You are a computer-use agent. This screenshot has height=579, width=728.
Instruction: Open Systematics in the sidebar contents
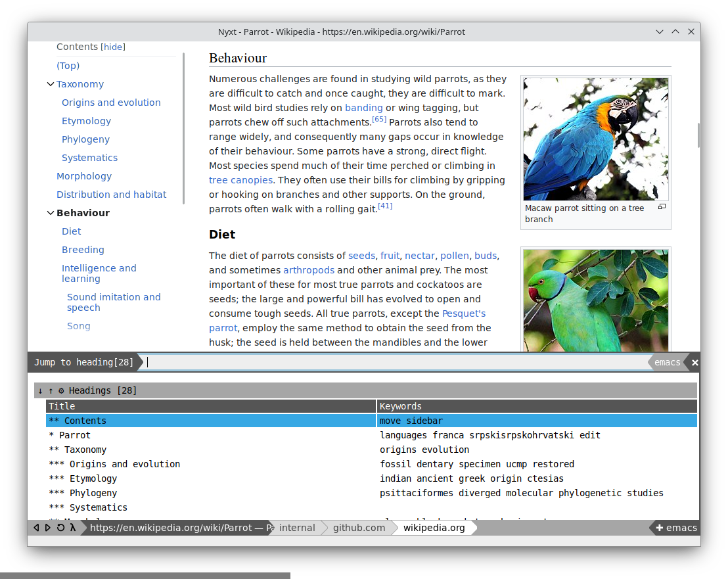[89, 158]
